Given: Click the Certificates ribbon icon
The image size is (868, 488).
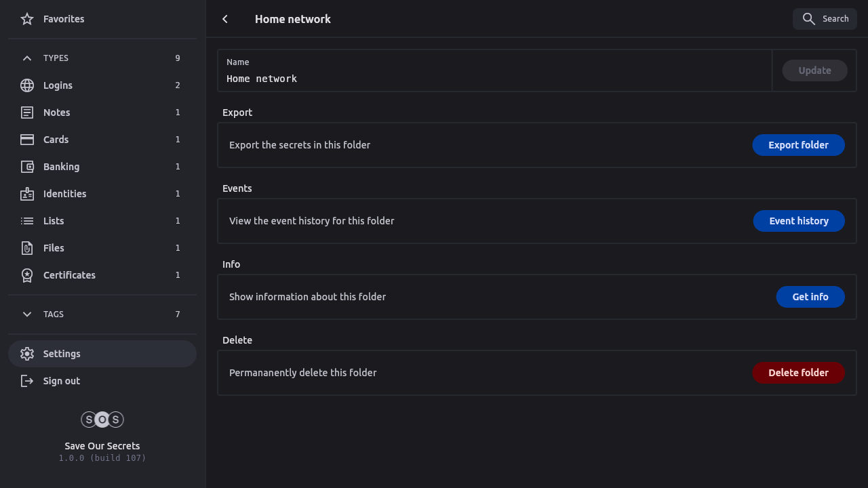Looking at the screenshot, I should (x=27, y=275).
